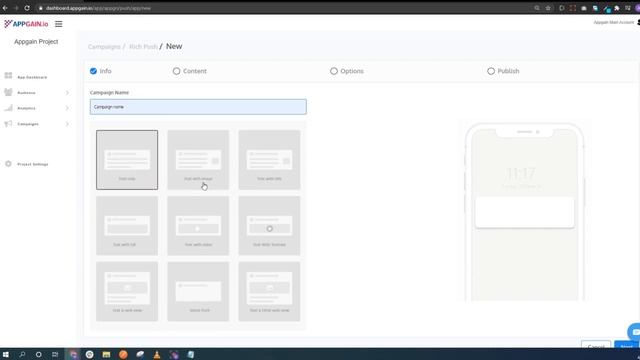640x360 pixels.
Task: Reload the page with browser refresh
Action: tap(27, 8)
